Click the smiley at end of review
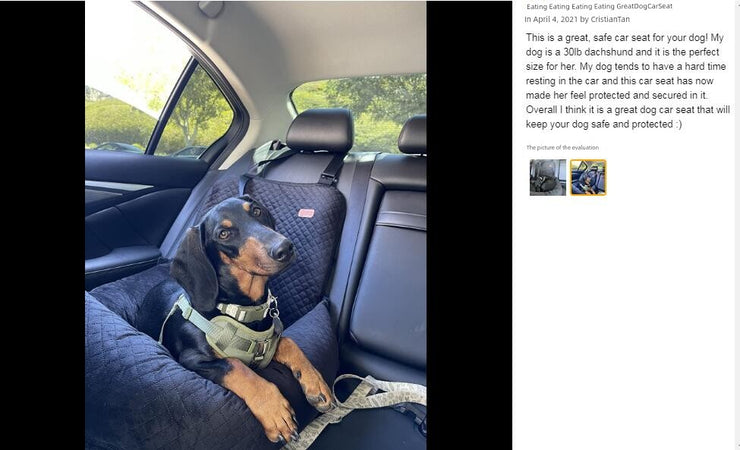This screenshot has width=740, height=450. click(x=678, y=125)
